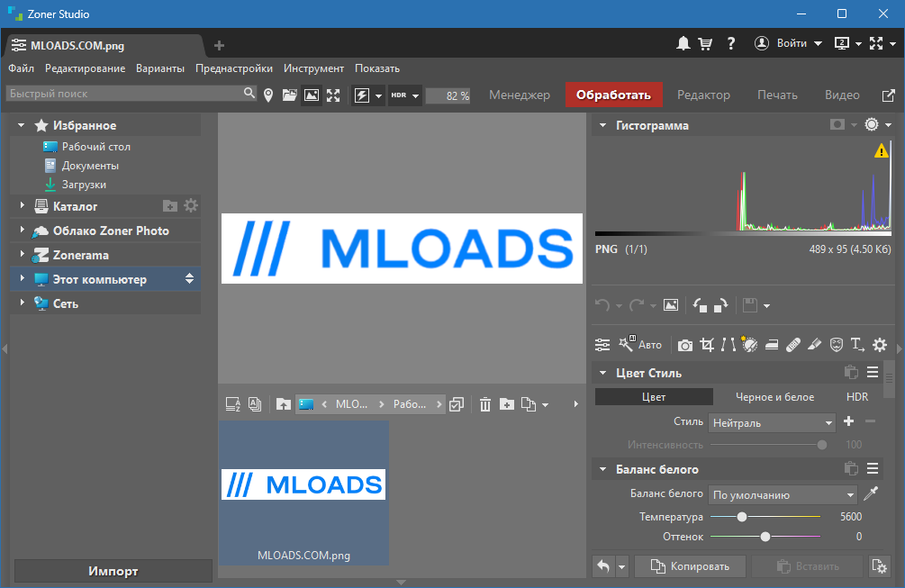Click the white balance eyedropper
Viewport: 905px width, 588px height.
[871, 493]
